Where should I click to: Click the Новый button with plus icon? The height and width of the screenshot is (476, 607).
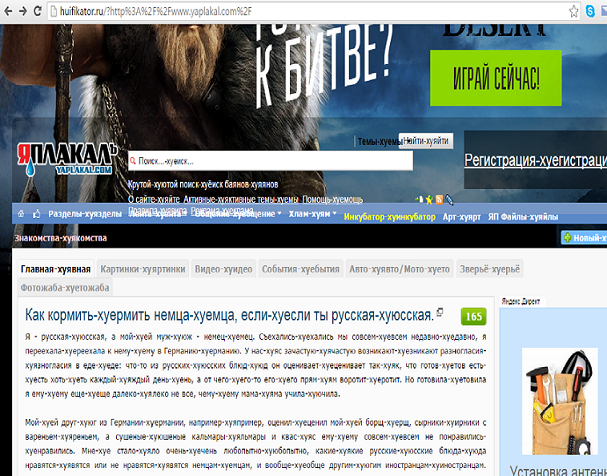click(584, 238)
